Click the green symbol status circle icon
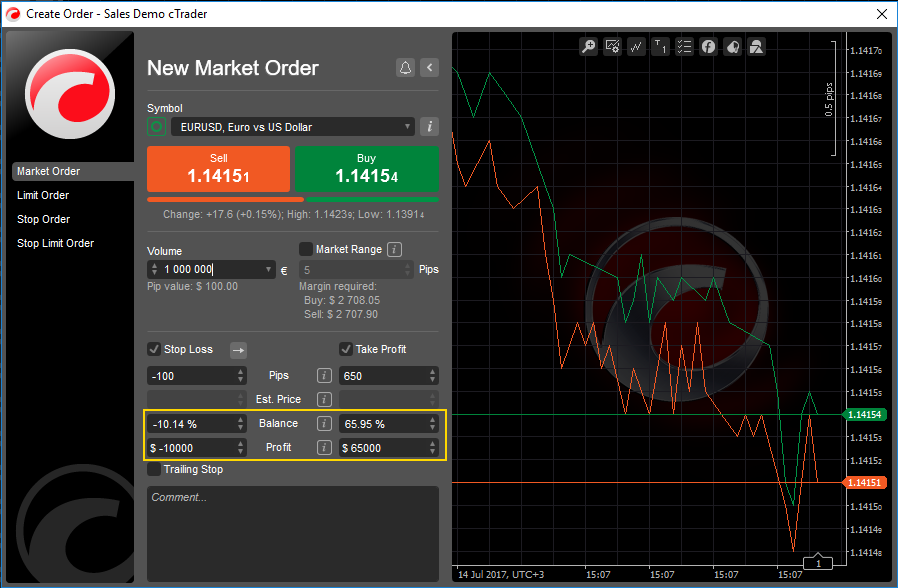 156,127
